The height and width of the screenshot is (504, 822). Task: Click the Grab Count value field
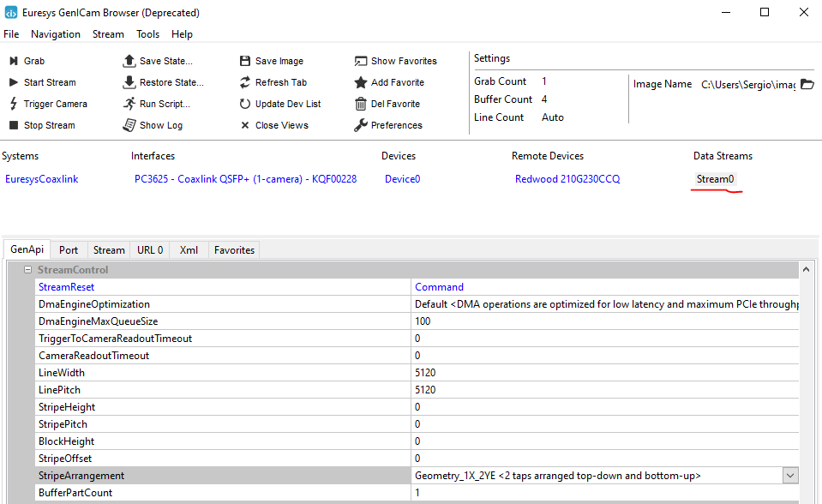pos(543,81)
